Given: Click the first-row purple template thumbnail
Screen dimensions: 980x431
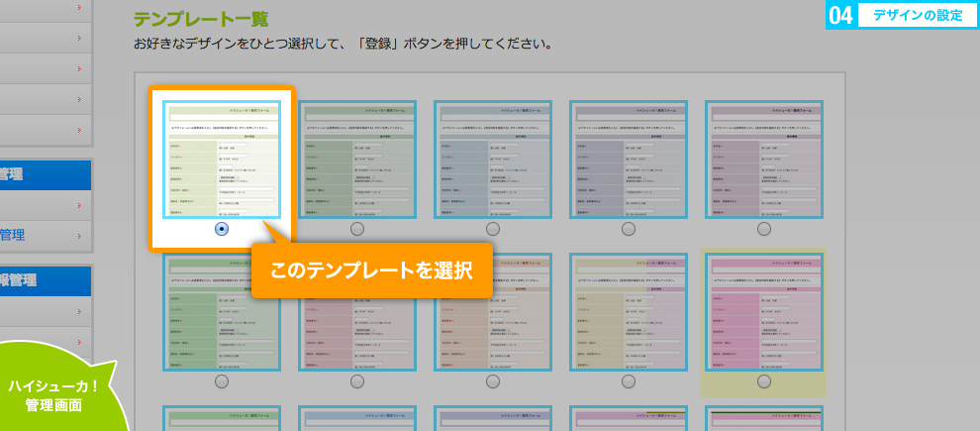Looking at the screenshot, I should tap(629, 160).
